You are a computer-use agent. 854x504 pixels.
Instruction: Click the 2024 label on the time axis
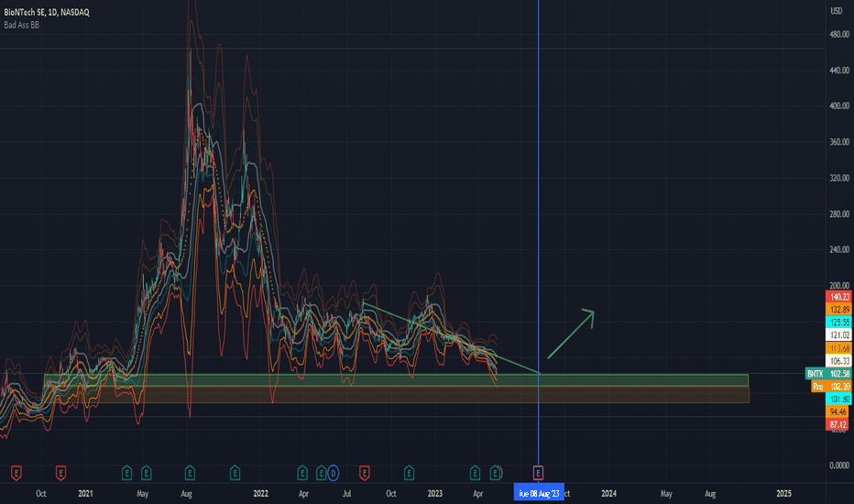609,494
